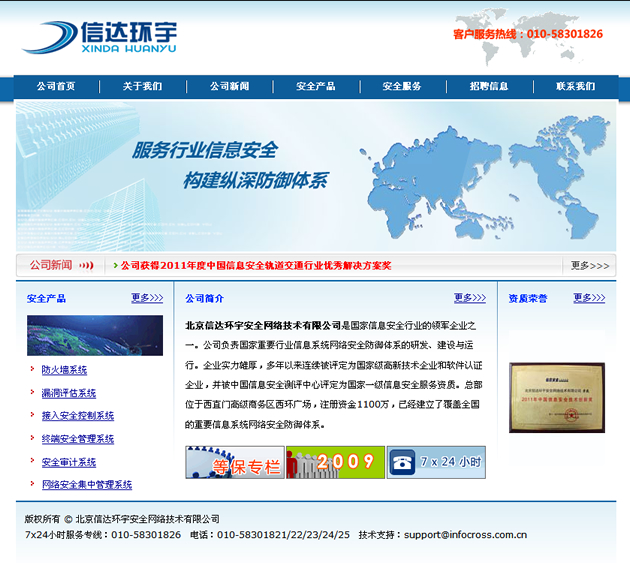Show more under 安全产品 section
This screenshot has width=630, height=563.
tap(146, 298)
